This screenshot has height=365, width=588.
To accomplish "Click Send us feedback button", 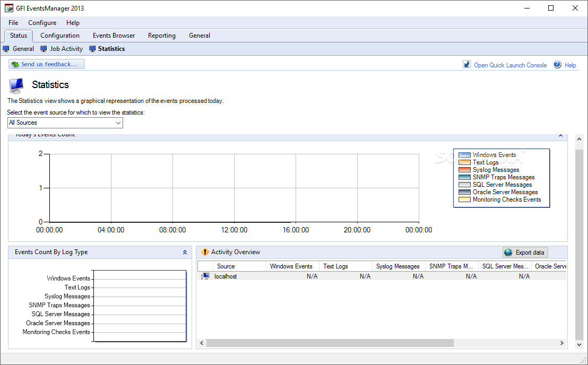I will point(47,64).
